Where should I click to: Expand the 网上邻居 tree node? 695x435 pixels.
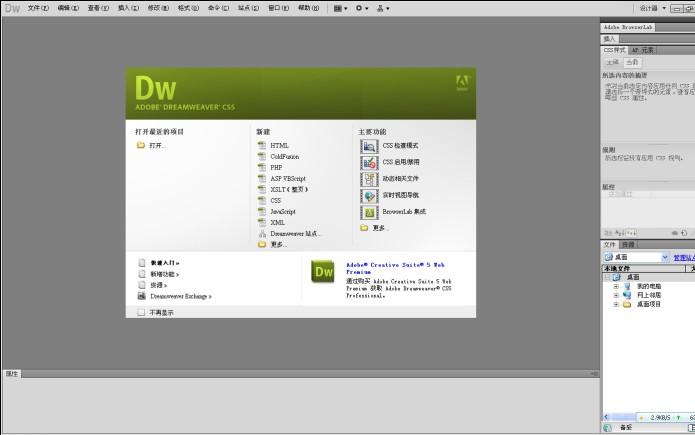coord(616,295)
